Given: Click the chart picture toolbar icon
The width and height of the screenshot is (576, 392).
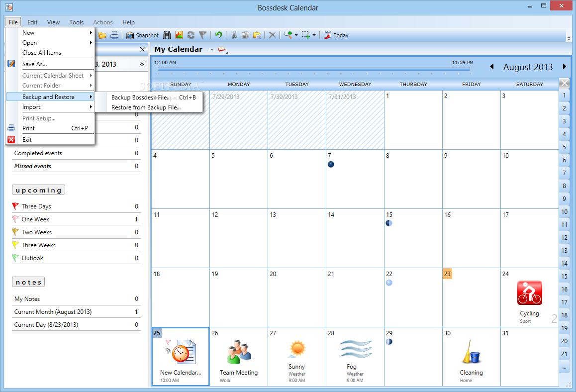Looking at the screenshot, I should click(179, 35).
